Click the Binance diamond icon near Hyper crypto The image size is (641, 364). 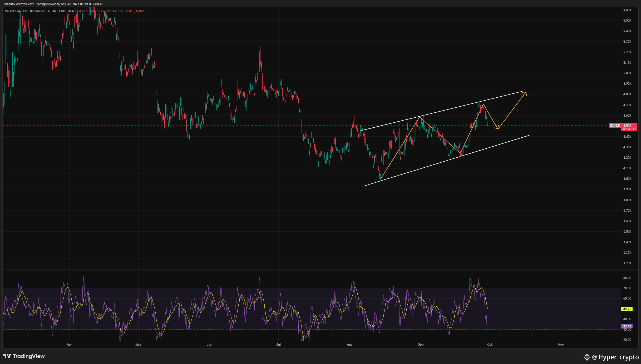(x=587, y=357)
